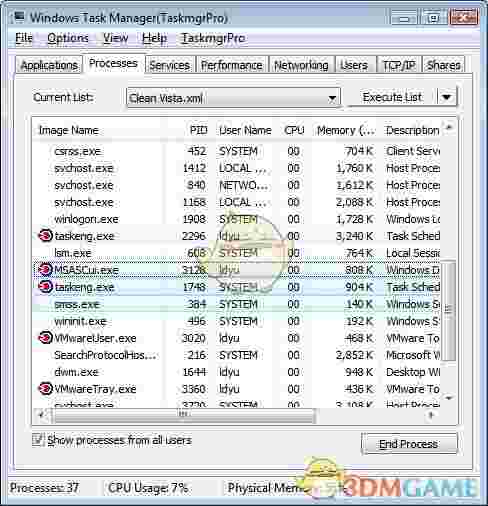The width and height of the screenshot is (488, 506).
Task: Select the VMwareUser.exe process name
Action: 95,338
